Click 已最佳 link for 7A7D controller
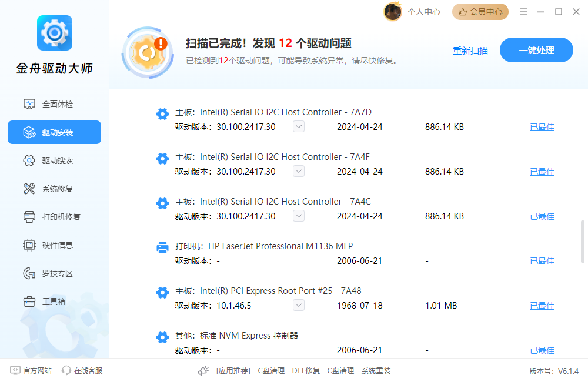 542,127
